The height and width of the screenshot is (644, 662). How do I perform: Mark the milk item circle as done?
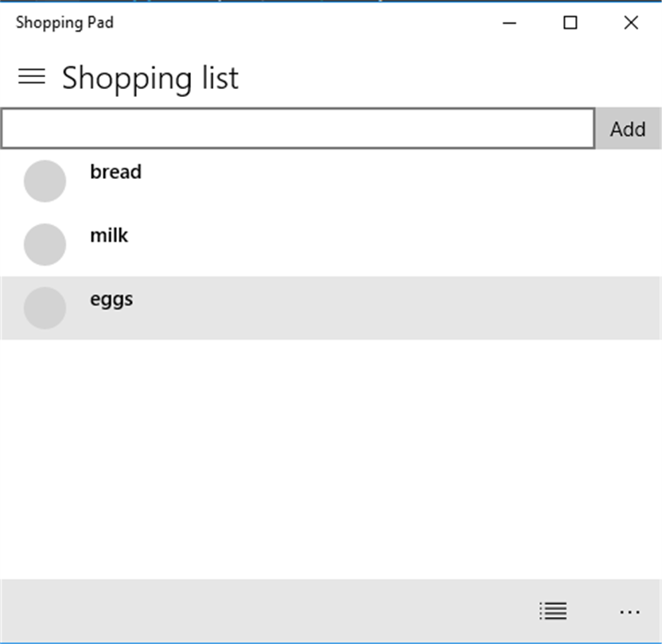[x=45, y=244]
